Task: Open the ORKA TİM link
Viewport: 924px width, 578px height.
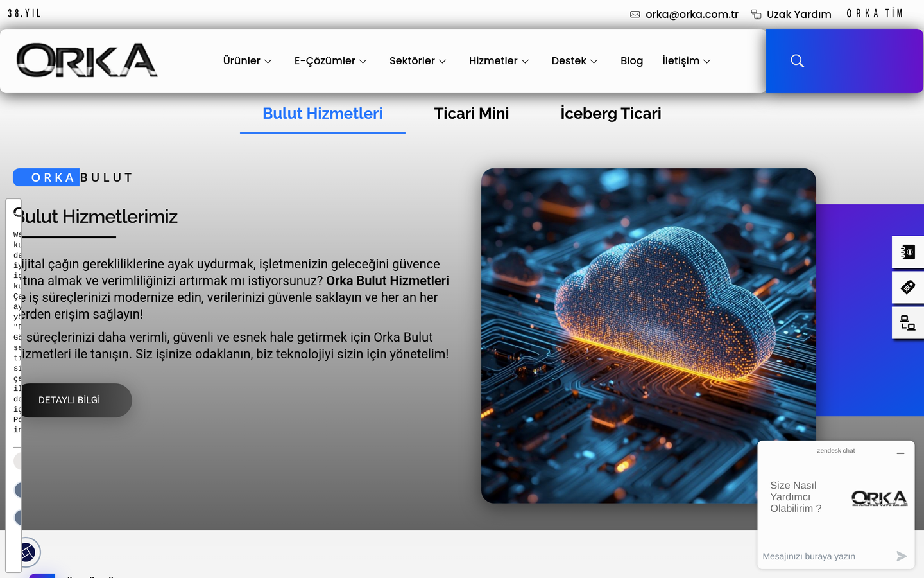Action: click(875, 13)
